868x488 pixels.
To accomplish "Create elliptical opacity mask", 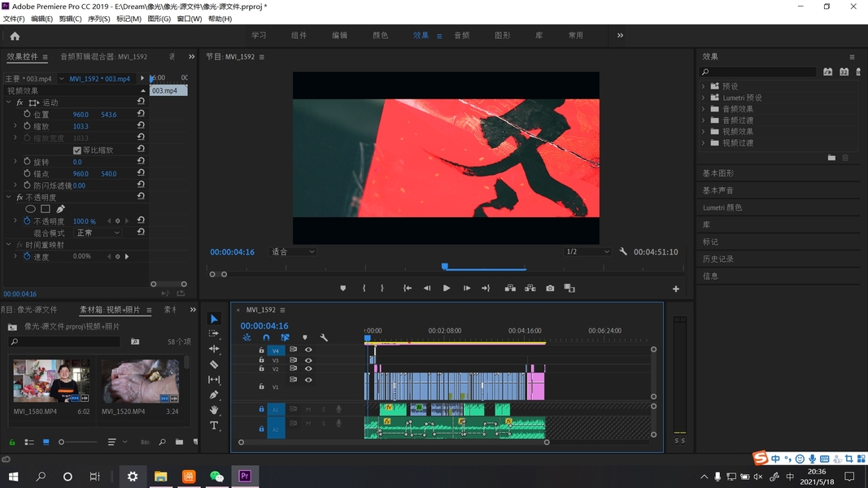I will [x=30, y=209].
